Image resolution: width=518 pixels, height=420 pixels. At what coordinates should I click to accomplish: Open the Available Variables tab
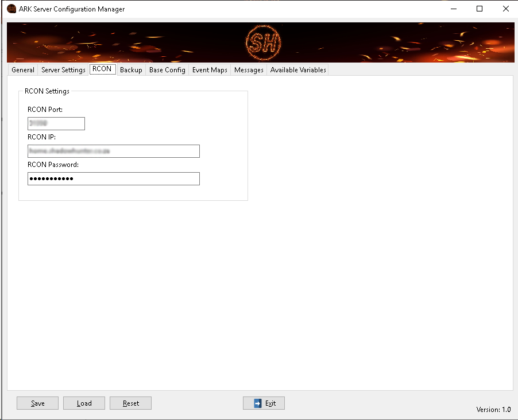click(298, 70)
